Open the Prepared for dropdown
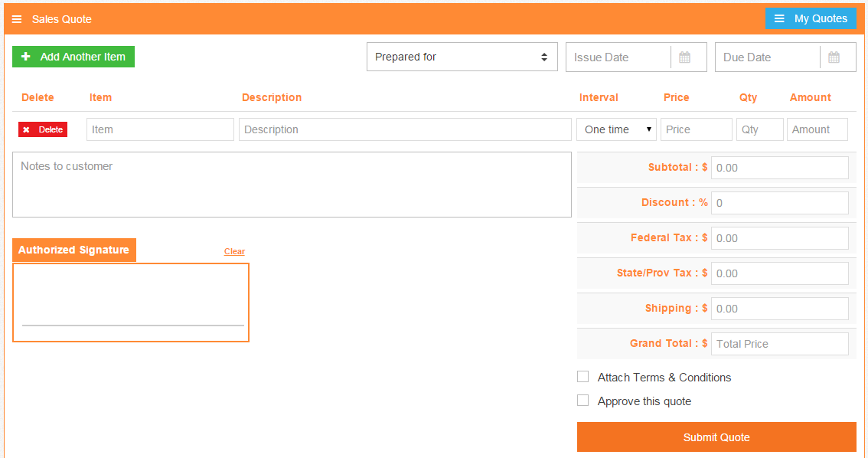 [462, 56]
